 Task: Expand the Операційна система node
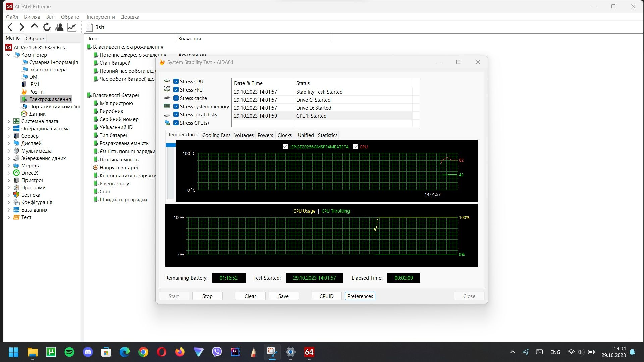[x=9, y=129]
